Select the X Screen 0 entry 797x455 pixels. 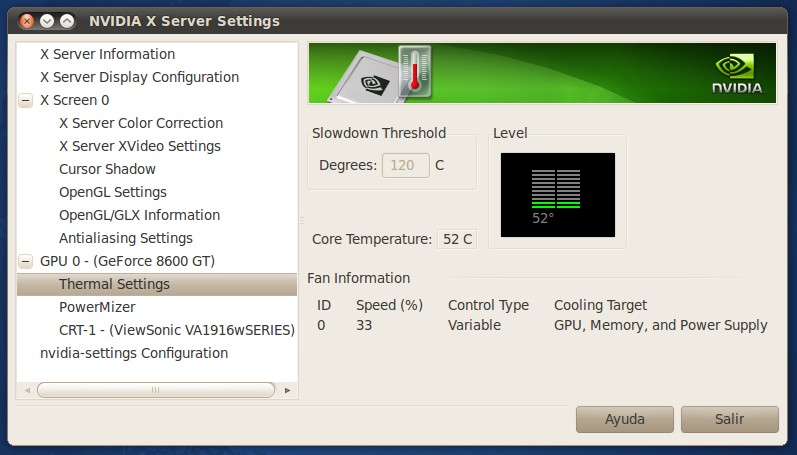(x=74, y=100)
